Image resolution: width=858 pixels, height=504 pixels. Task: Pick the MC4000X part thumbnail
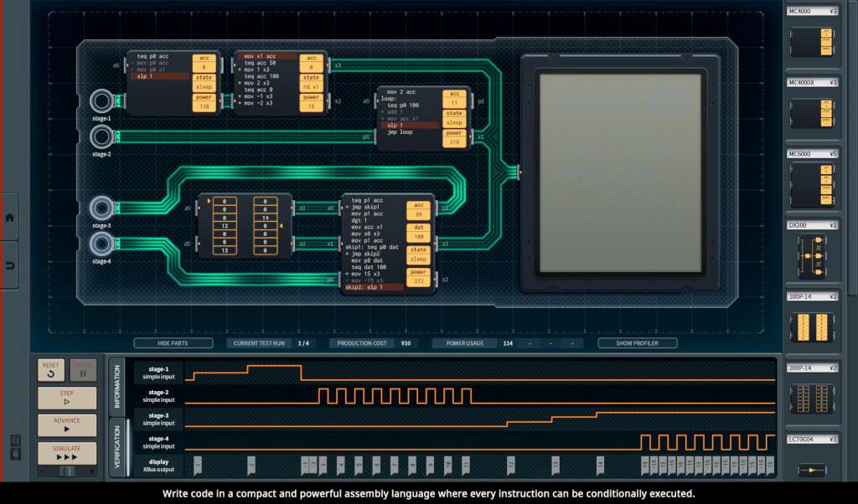[811, 113]
